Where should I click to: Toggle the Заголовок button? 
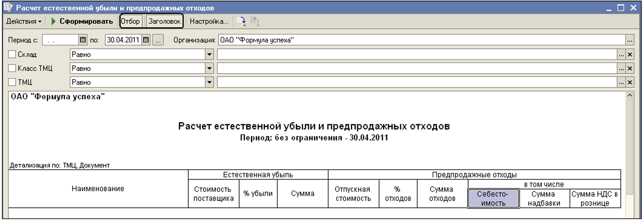pos(164,21)
